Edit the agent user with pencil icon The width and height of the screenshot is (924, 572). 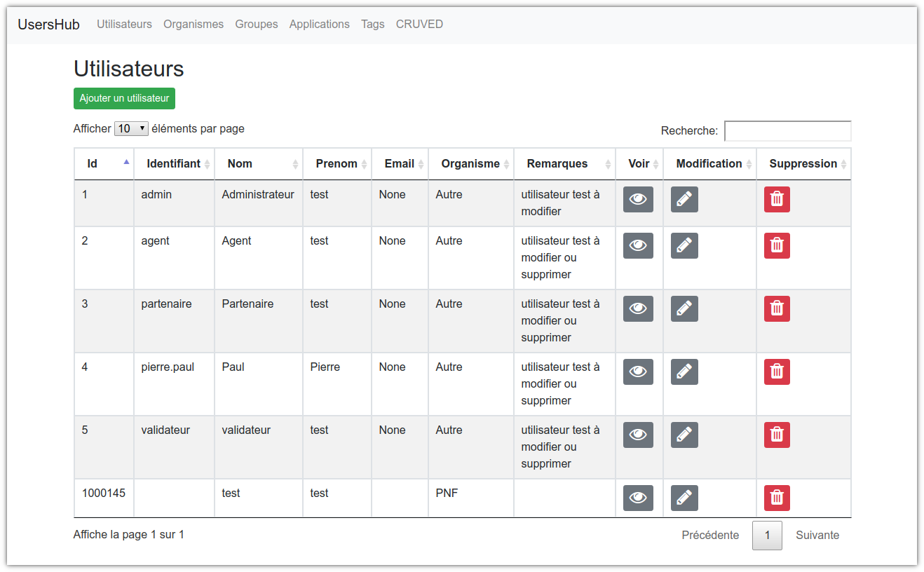pos(684,246)
